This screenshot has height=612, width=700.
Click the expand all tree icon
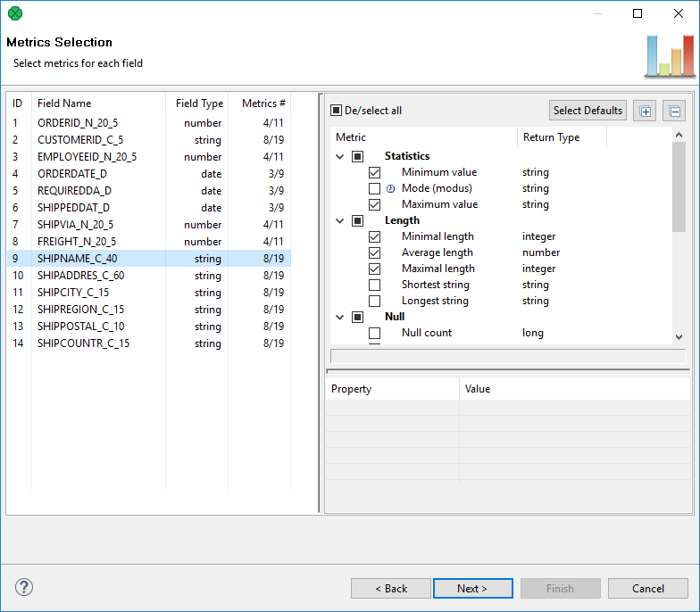645,112
